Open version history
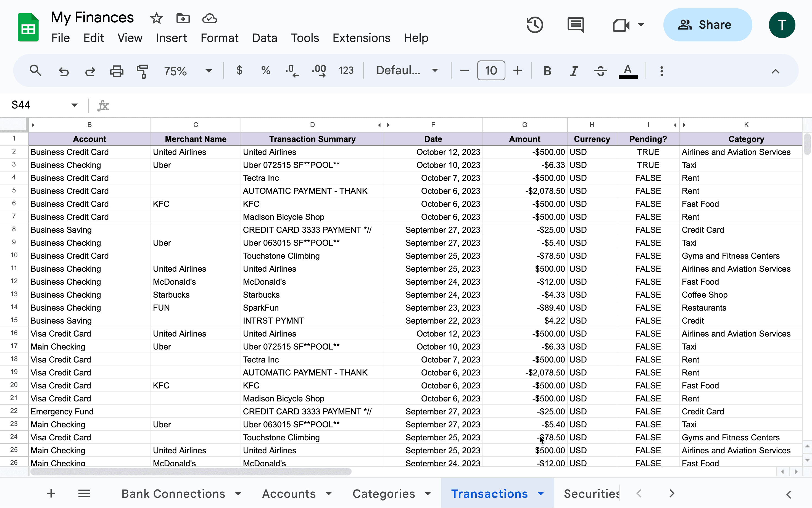 pyautogui.click(x=534, y=25)
